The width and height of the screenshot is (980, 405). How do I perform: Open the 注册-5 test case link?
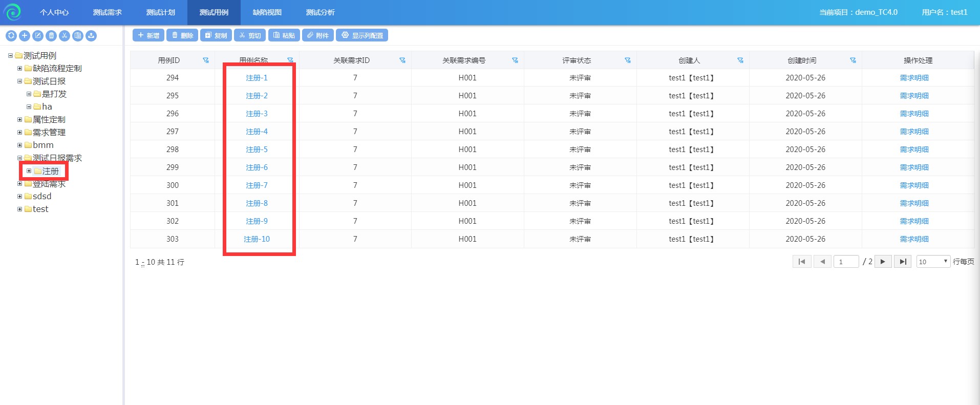(257, 150)
